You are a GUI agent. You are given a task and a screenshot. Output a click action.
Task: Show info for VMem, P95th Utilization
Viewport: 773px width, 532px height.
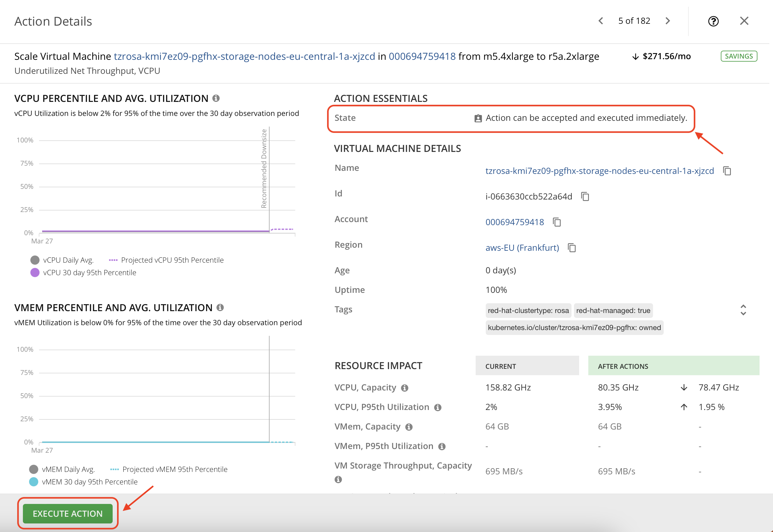442,447
